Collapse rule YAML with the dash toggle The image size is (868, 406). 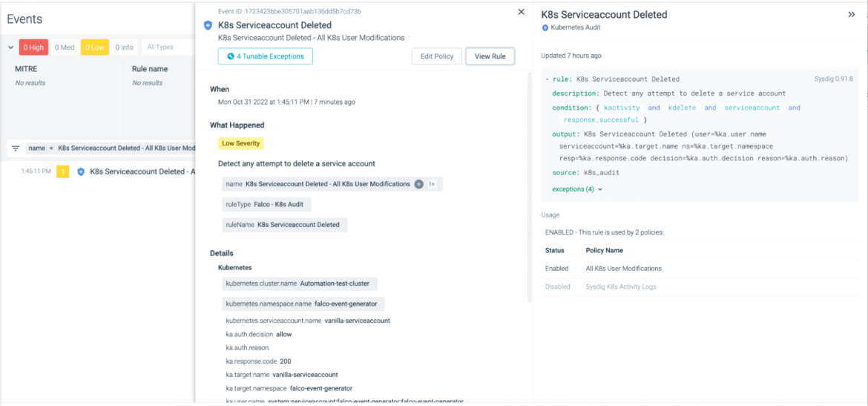click(x=548, y=79)
